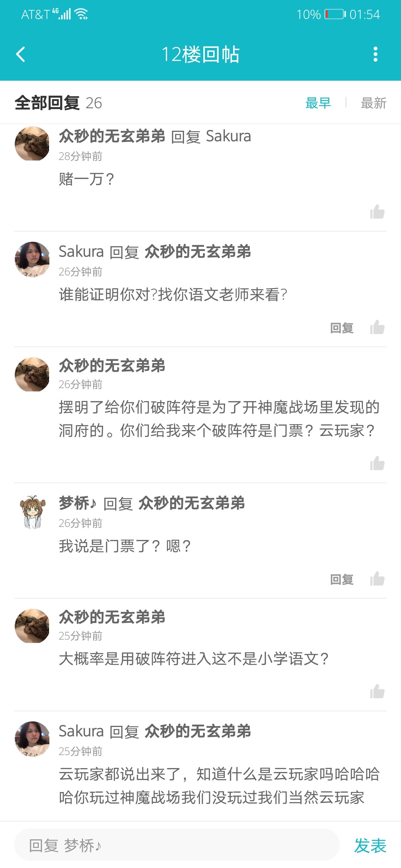Open 梦桥's anime avatar

pos(32,511)
